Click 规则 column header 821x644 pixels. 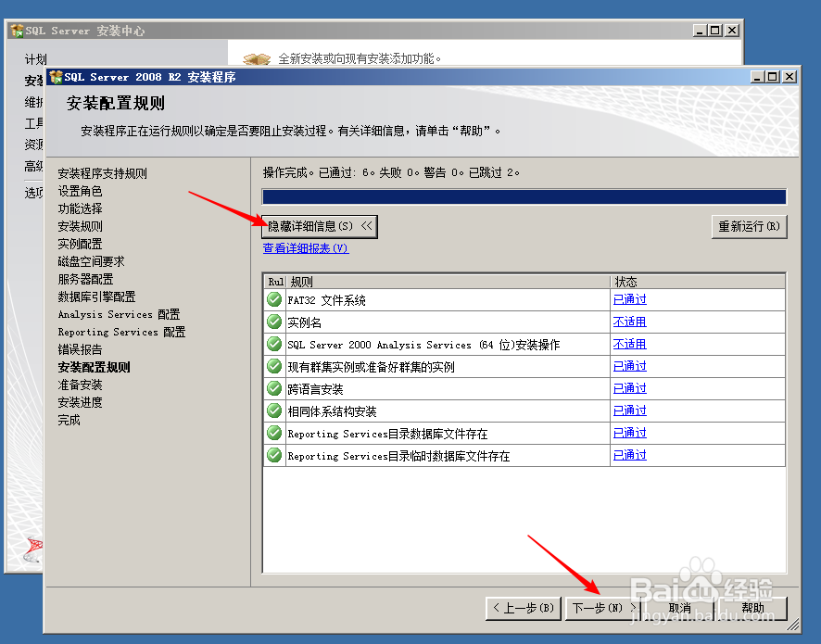448,282
